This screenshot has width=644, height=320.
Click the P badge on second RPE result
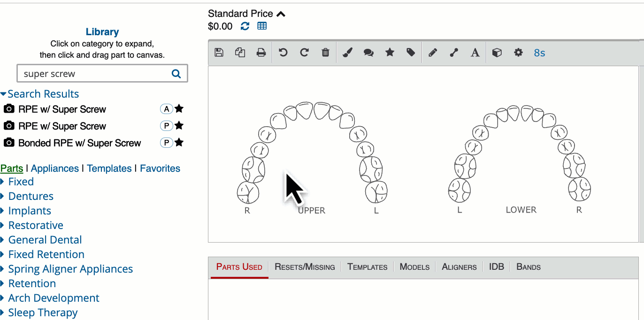tap(166, 126)
